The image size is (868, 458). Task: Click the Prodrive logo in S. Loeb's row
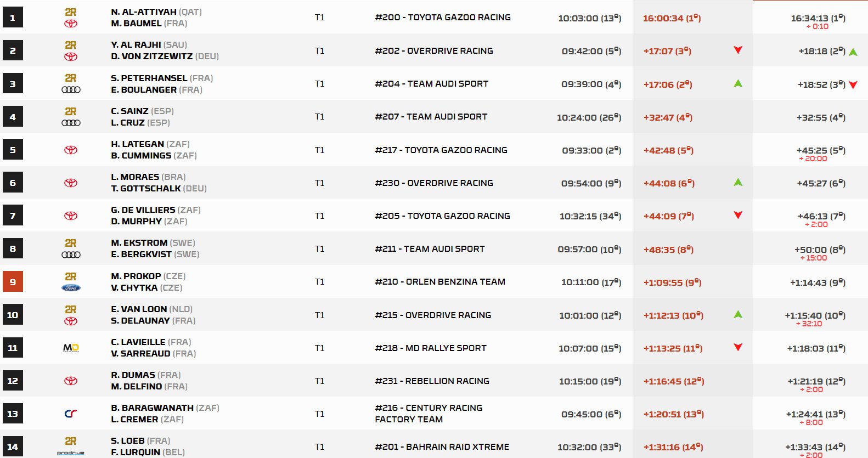(71, 453)
